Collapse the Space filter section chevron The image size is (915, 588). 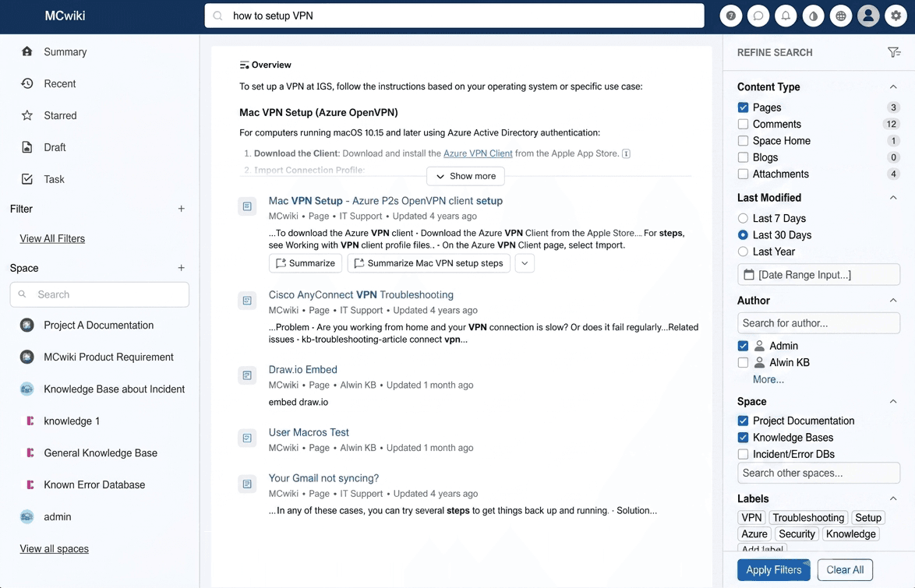point(893,401)
